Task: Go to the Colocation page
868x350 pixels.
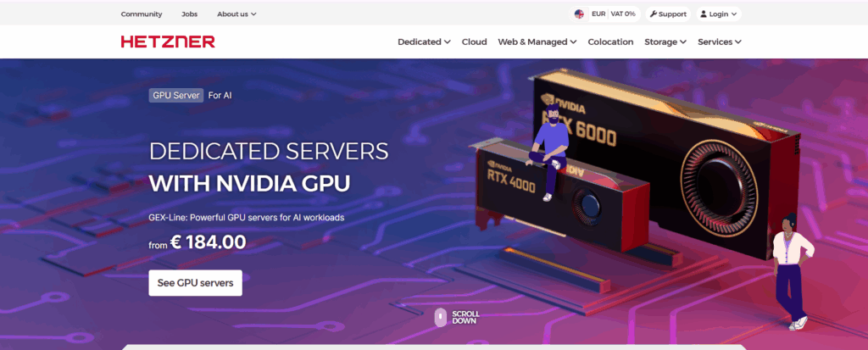Action: point(610,42)
